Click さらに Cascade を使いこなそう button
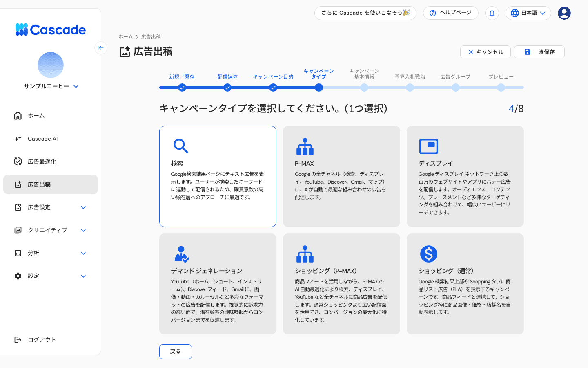 tap(365, 13)
